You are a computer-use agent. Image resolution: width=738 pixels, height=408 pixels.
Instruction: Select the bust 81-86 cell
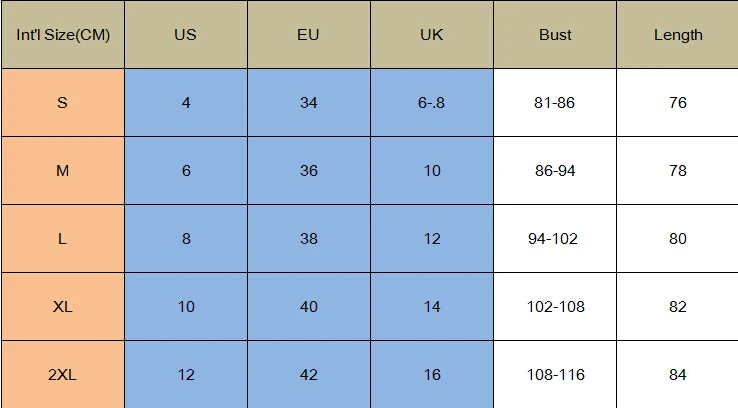555,103
